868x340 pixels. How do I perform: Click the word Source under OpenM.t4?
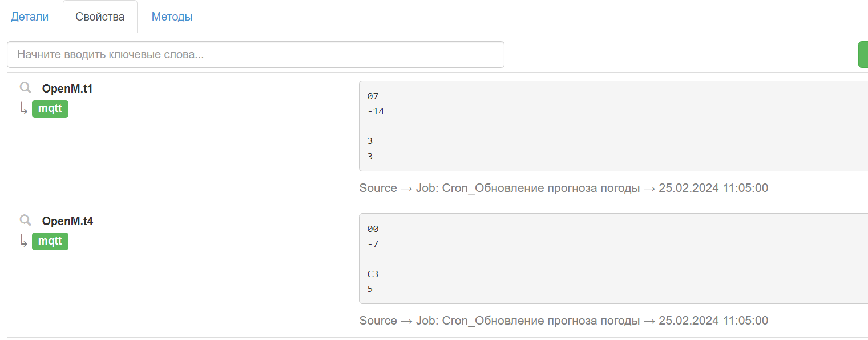378,321
